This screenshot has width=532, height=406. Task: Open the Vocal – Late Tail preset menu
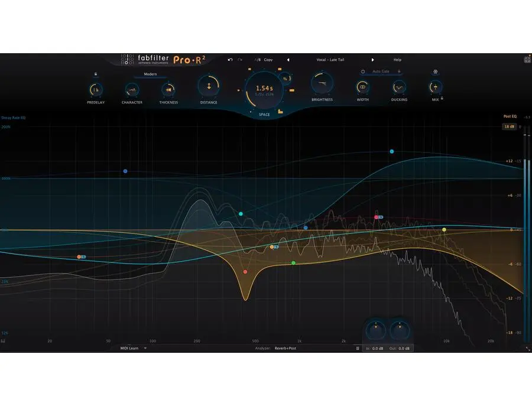[332, 60]
